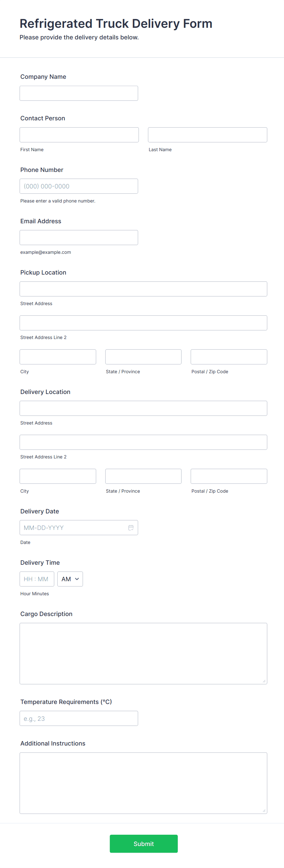Focus the Delivery Location City field
Image resolution: width=284 pixels, height=868 pixels.
58,476
